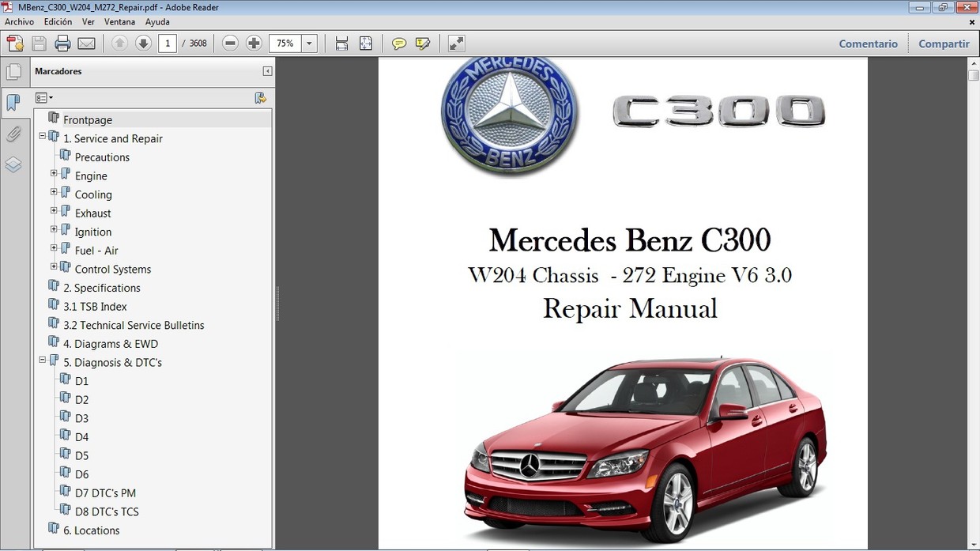The width and height of the screenshot is (980, 551).
Task: Click the Mercedes Benz C300 title text
Action: 630,240
